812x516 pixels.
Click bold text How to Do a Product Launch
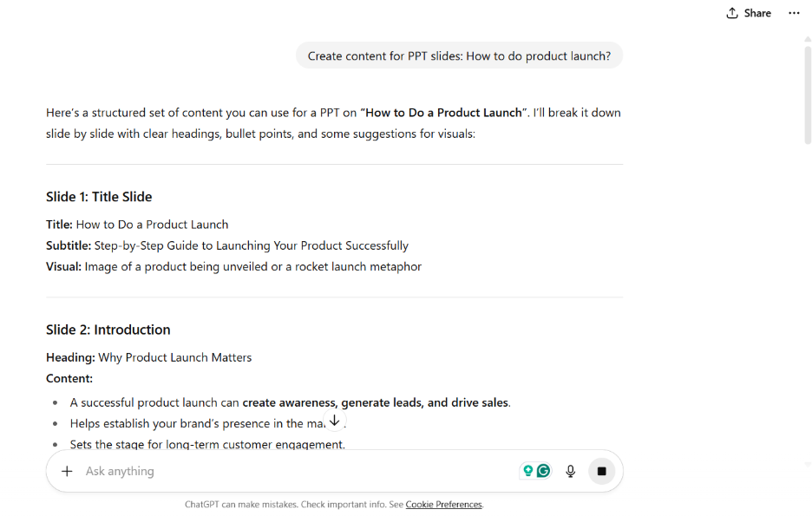tap(444, 113)
